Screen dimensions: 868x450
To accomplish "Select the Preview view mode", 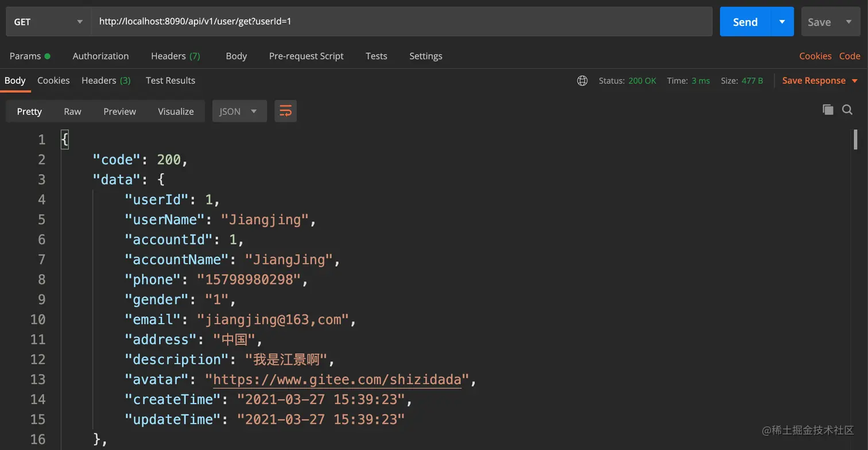I will point(119,111).
